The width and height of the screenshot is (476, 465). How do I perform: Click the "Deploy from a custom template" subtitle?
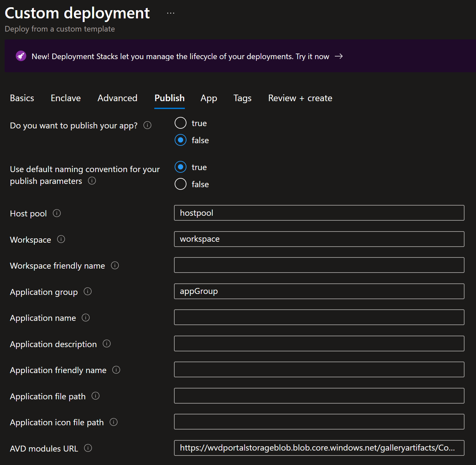coord(60,29)
